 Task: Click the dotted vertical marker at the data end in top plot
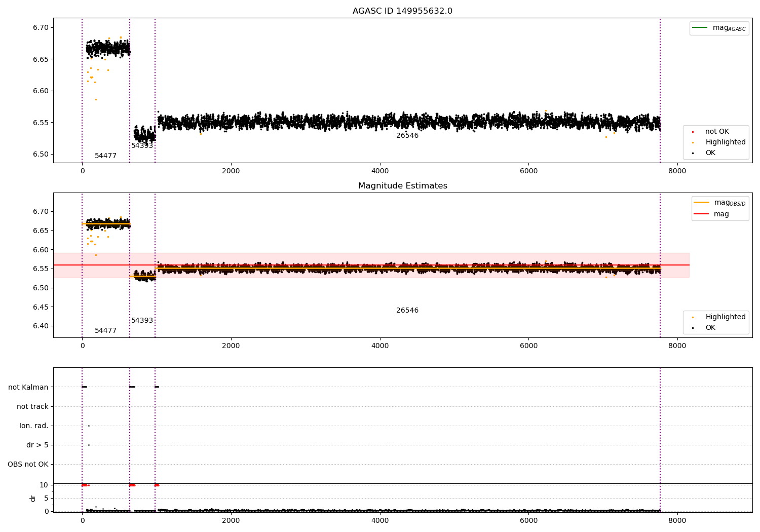[660, 90]
